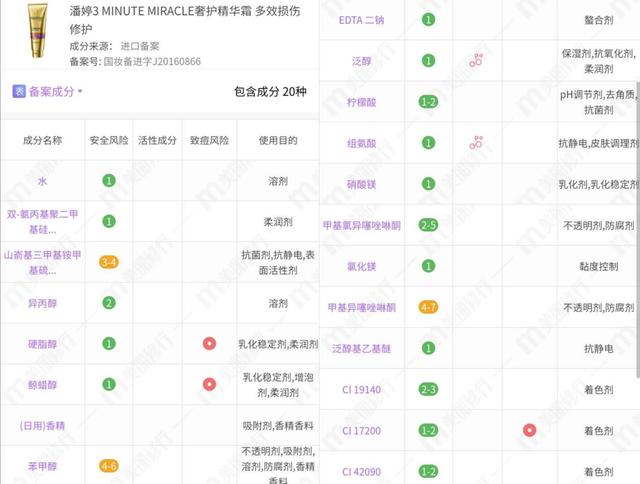Click the 表 icon beside 备案成分
Screen dimensions: 640x484
pyautogui.click(x=19, y=91)
